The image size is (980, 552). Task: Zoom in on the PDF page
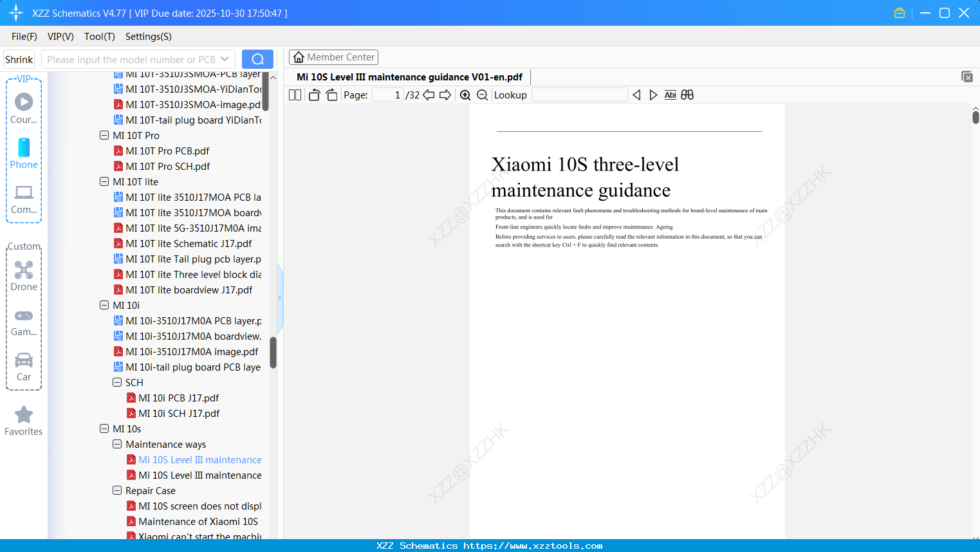coord(465,95)
